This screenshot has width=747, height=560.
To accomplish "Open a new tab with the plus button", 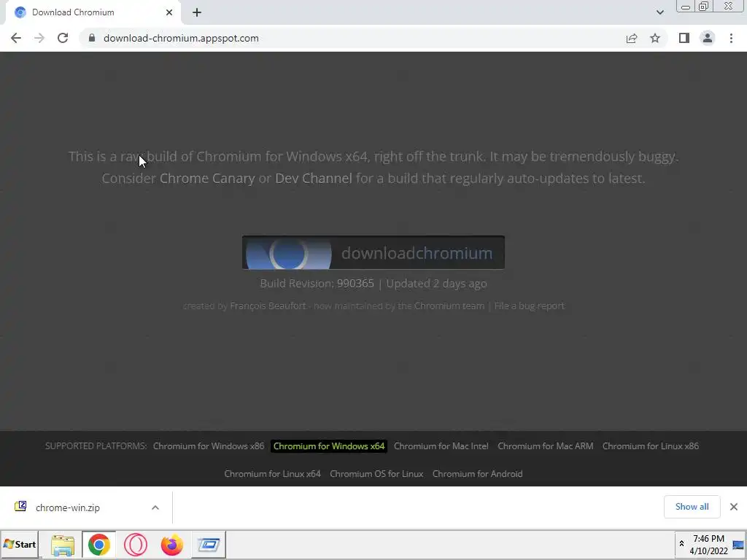I will (x=197, y=12).
